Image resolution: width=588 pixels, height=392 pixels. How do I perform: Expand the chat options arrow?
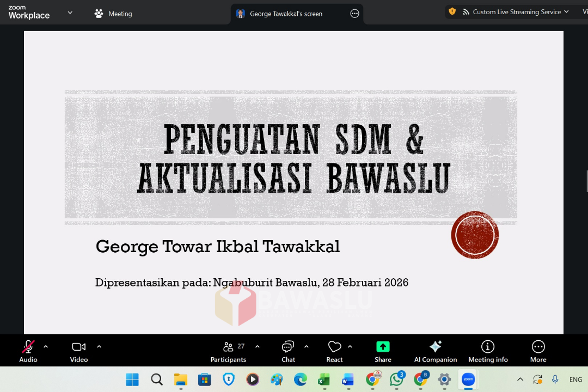tap(307, 346)
